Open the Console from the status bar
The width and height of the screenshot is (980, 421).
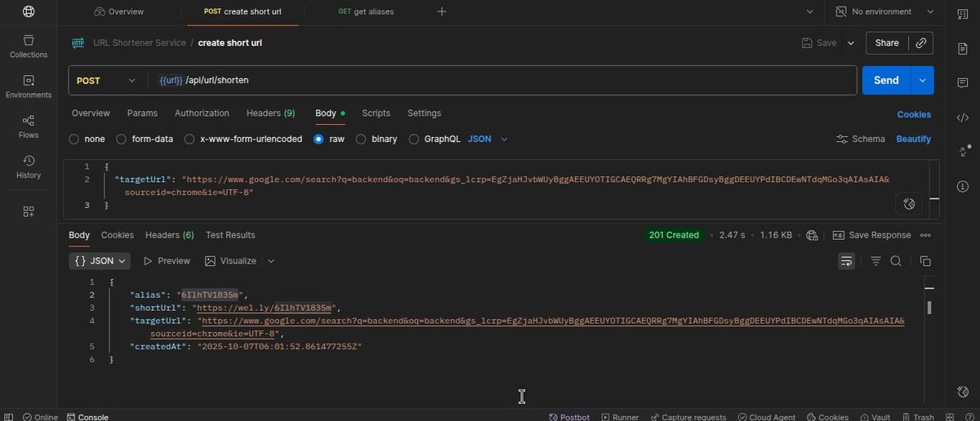point(87,417)
